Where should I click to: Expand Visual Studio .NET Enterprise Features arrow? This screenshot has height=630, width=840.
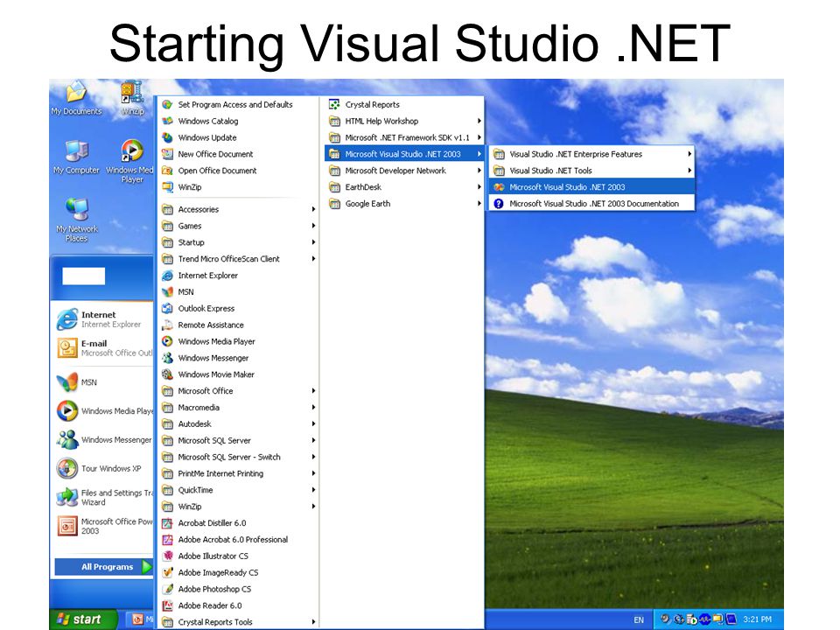pyautogui.click(x=689, y=154)
